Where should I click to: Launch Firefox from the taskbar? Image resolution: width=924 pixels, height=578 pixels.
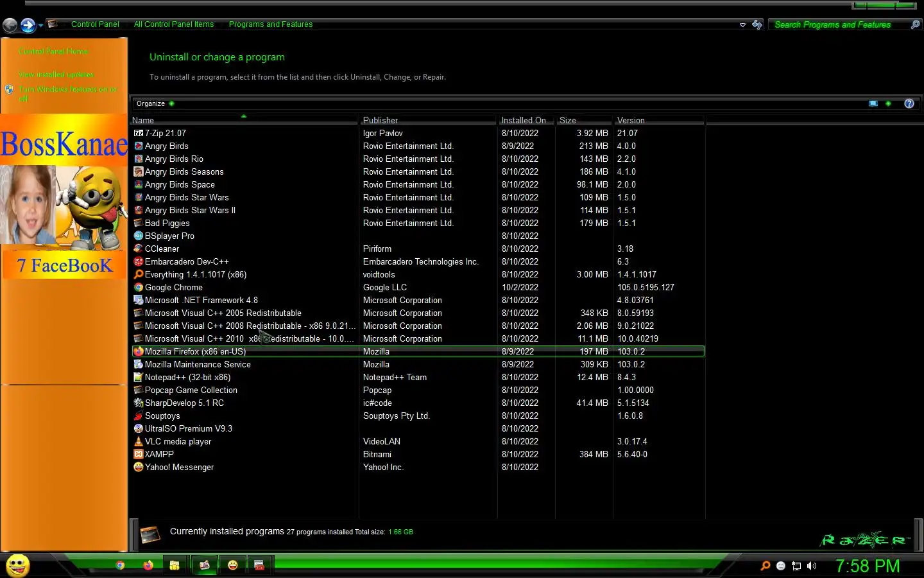tap(148, 565)
